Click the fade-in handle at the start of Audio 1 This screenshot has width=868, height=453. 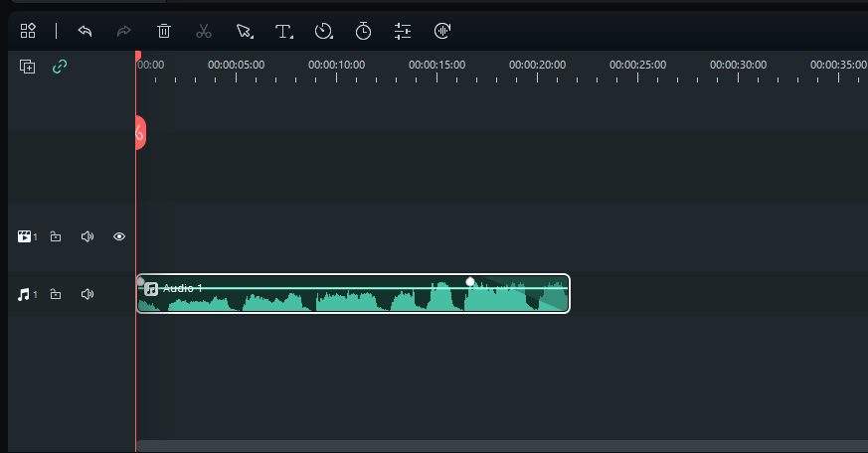(140, 281)
